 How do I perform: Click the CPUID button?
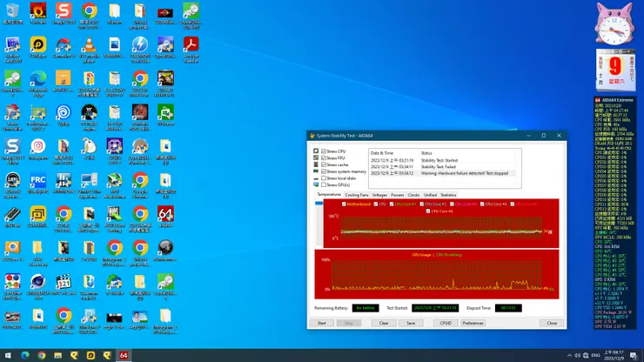coord(445,323)
